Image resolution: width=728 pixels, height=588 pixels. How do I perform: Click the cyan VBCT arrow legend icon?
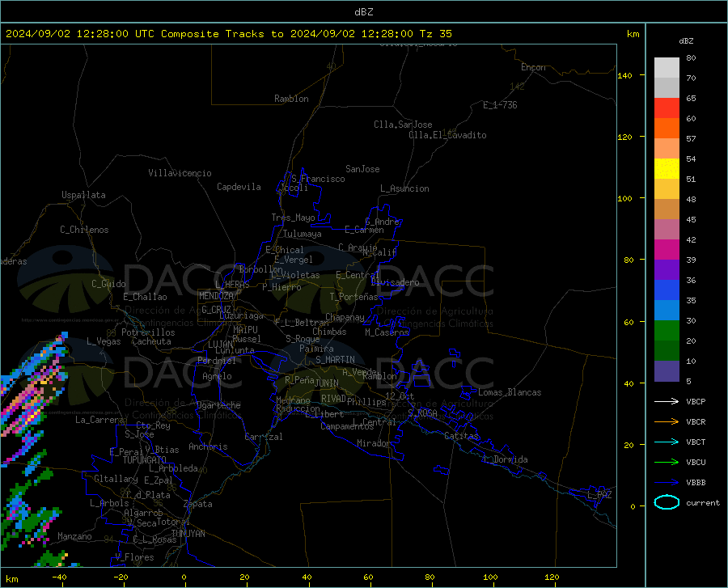tap(667, 442)
